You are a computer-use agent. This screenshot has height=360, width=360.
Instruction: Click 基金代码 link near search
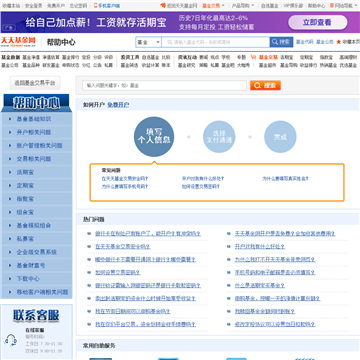305,42
